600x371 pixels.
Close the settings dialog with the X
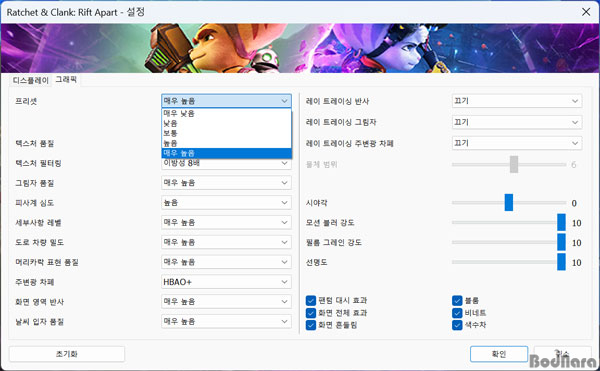[586, 12]
